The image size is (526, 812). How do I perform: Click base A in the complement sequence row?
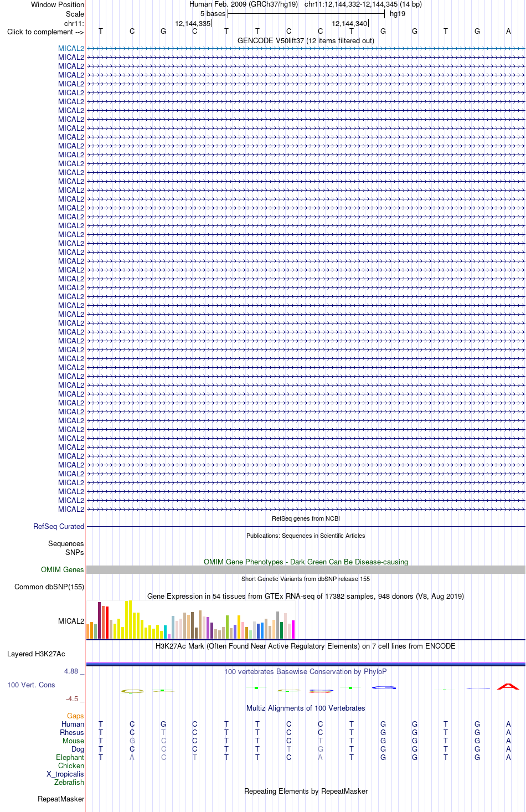coord(508,31)
